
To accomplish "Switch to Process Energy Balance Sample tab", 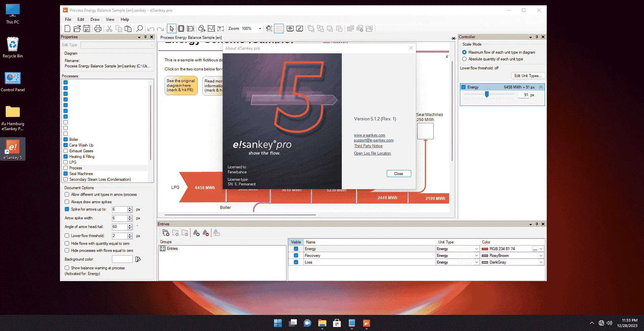I will 191,38.
